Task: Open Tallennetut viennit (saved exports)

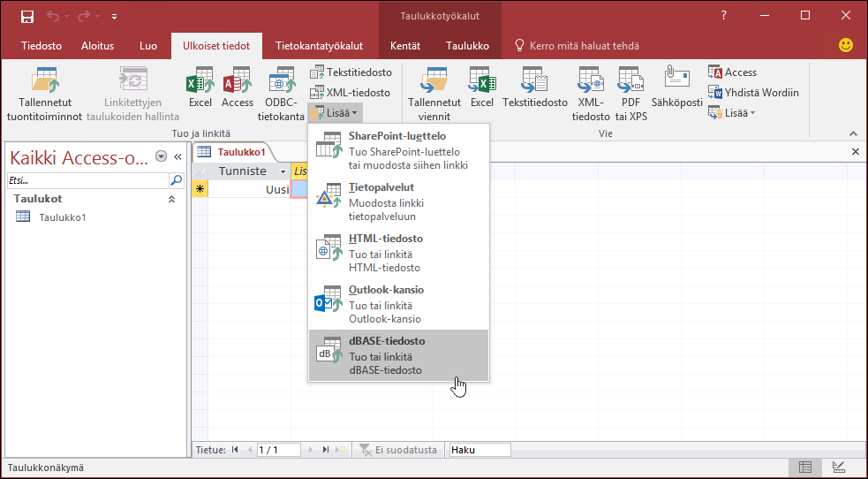Action: [x=434, y=94]
